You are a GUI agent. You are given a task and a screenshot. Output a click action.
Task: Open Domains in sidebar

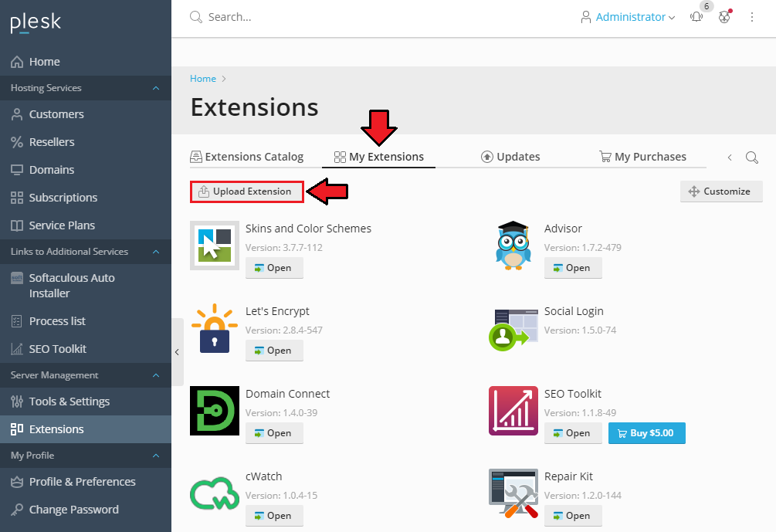[x=86, y=170]
